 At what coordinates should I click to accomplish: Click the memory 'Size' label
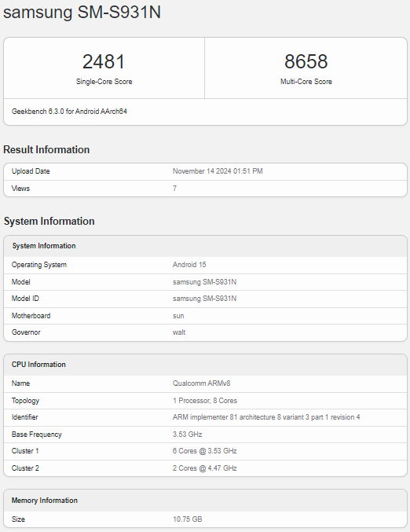tap(18, 519)
